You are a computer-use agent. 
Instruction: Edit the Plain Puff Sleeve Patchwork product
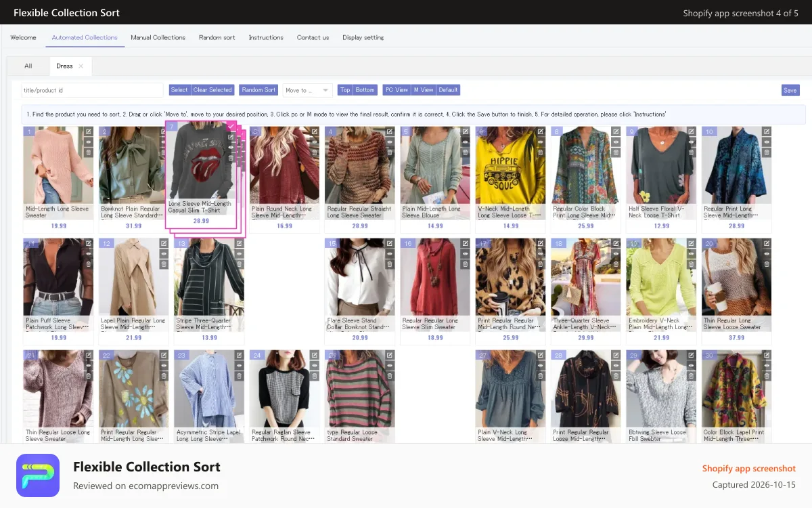[89, 243]
